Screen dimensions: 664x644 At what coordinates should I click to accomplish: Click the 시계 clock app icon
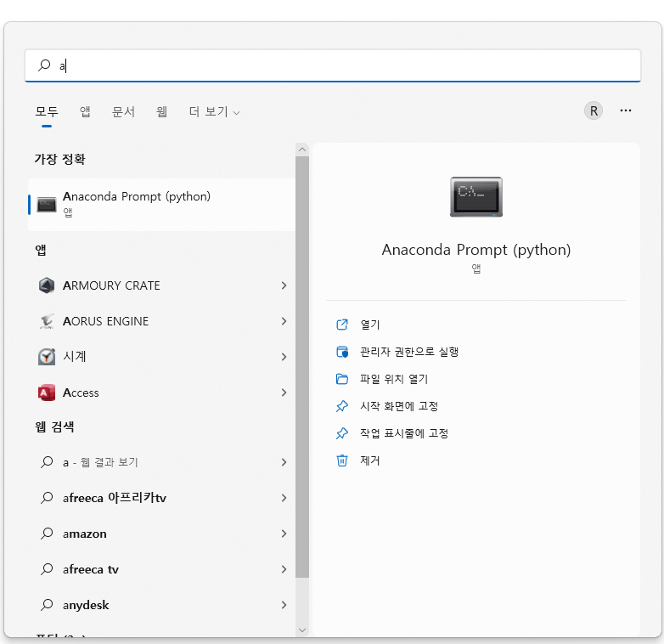(x=47, y=357)
